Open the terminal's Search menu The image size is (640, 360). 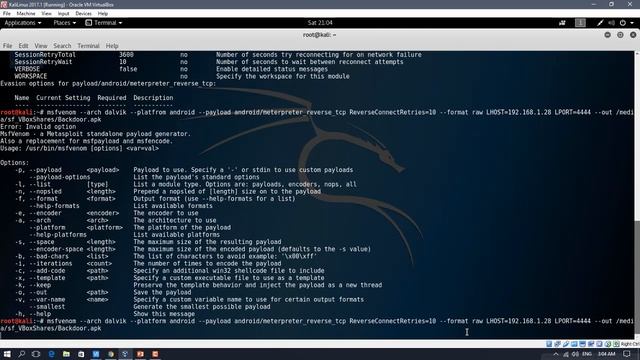tap(62, 46)
